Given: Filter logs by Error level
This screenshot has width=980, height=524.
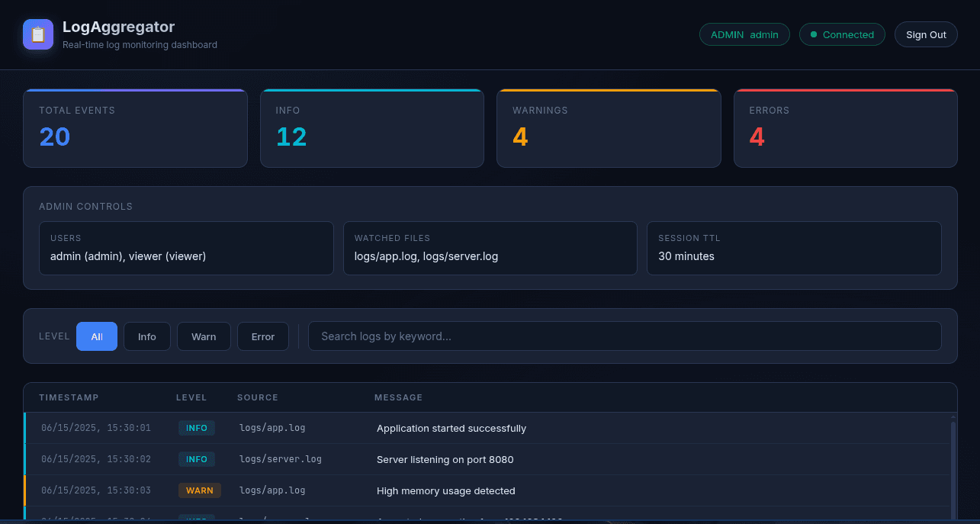Looking at the screenshot, I should 263,336.
